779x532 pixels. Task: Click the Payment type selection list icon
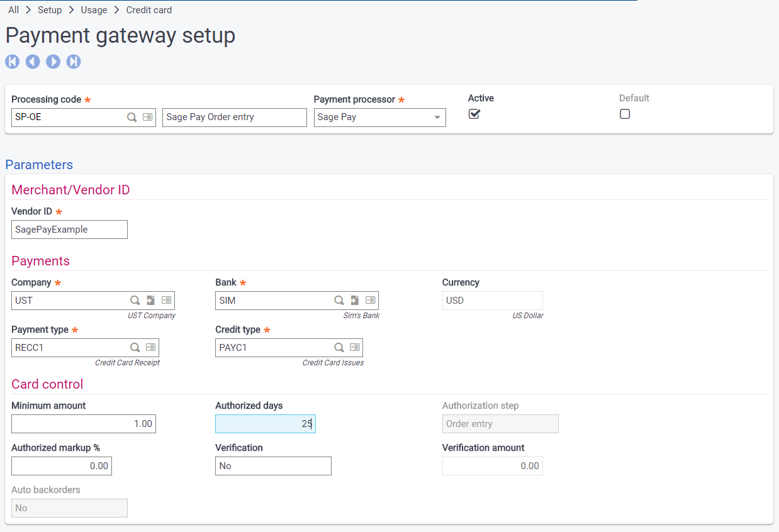(150, 347)
